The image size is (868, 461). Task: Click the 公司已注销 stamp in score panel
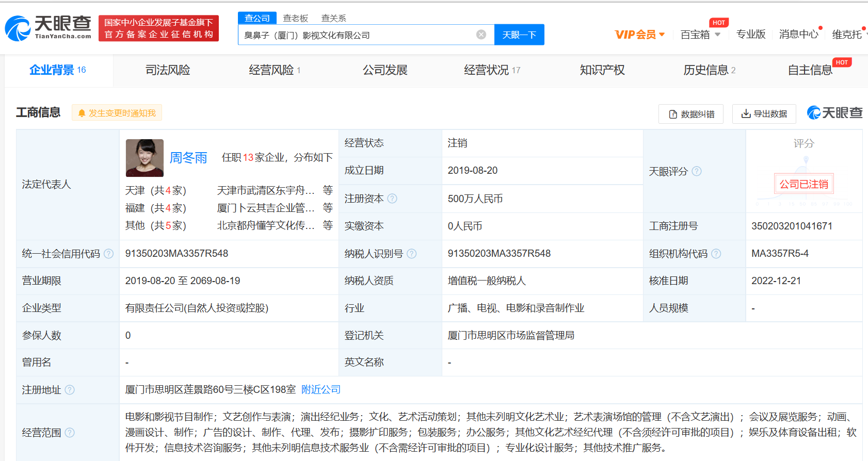[x=803, y=184]
